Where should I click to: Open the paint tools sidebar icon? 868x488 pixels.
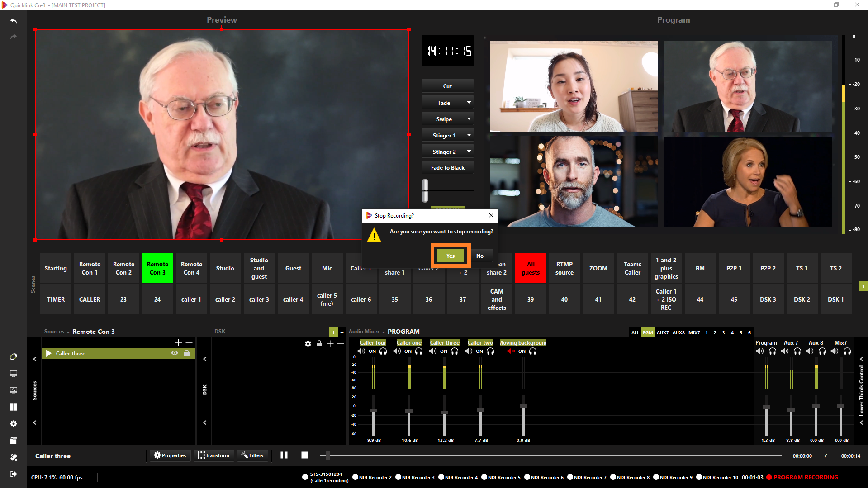14,457
